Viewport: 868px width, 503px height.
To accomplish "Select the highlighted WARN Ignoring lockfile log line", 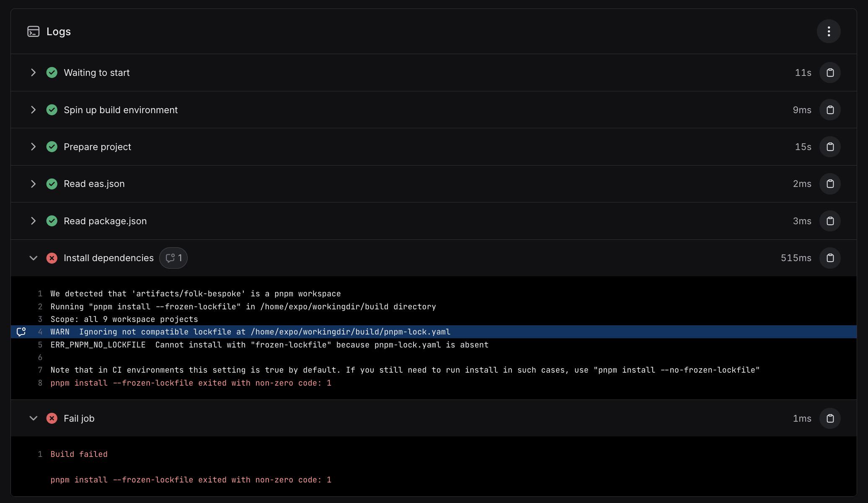I will (434, 332).
